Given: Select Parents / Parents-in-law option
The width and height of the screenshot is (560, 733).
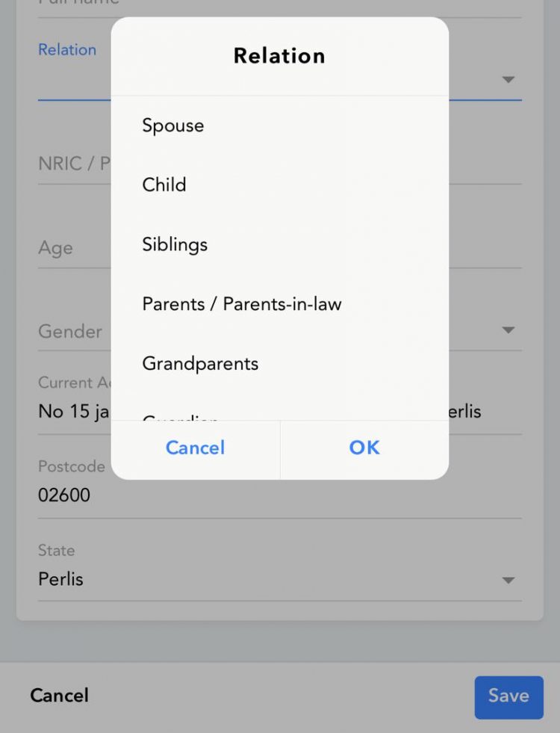Looking at the screenshot, I should pos(242,304).
